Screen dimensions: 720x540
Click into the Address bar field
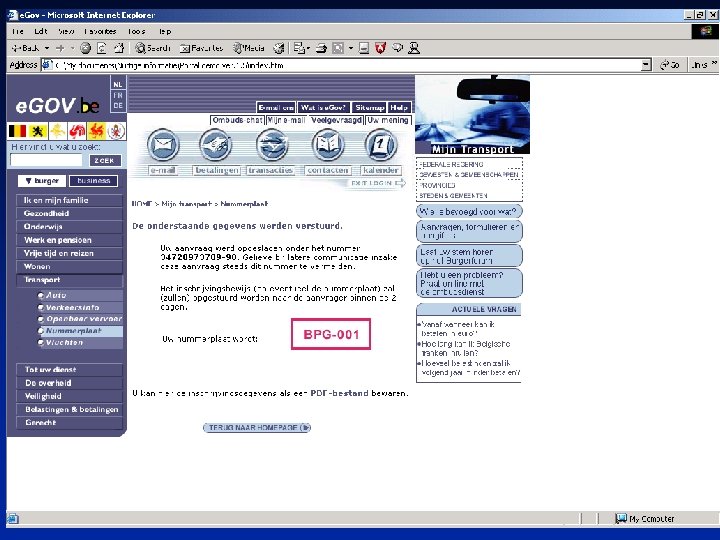pyautogui.click(x=347, y=65)
